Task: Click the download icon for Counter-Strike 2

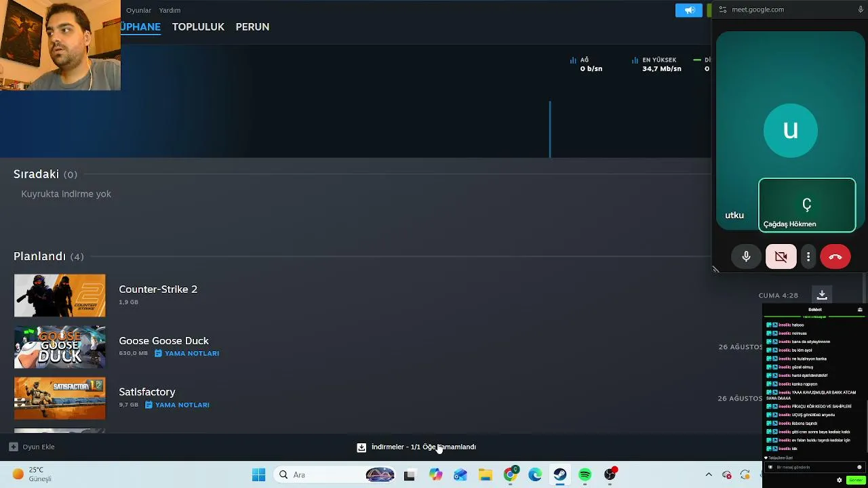Action: (822, 295)
